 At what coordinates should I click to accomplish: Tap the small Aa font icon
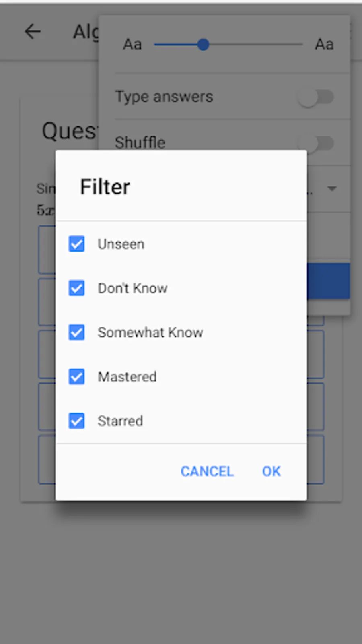pyautogui.click(x=132, y=44)
